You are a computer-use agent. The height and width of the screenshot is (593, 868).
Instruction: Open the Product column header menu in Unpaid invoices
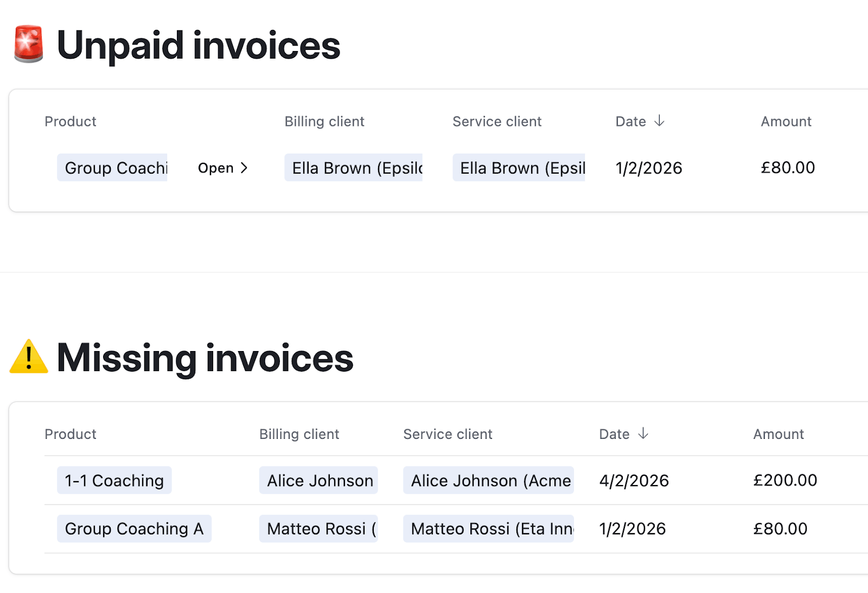[71, 122]
